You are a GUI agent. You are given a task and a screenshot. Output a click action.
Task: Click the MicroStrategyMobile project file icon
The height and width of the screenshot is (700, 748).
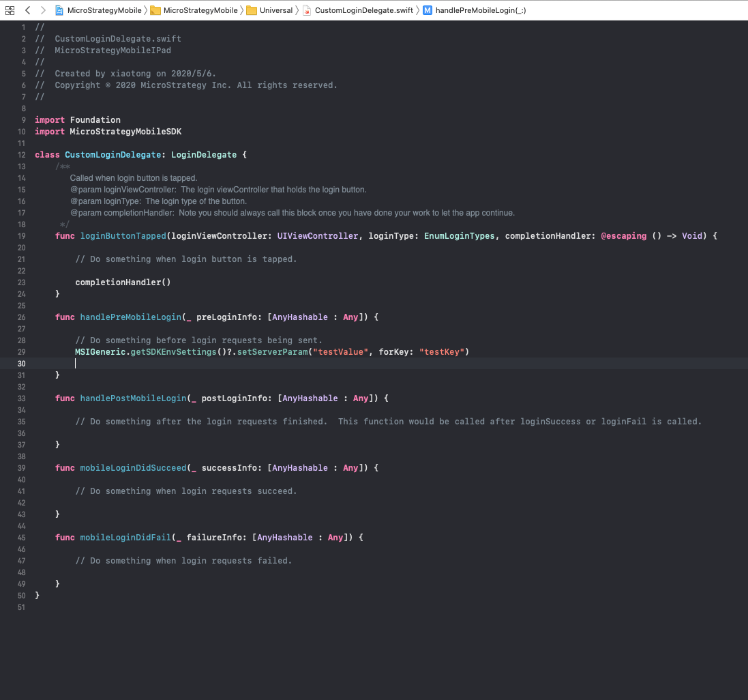coord(59,10)
